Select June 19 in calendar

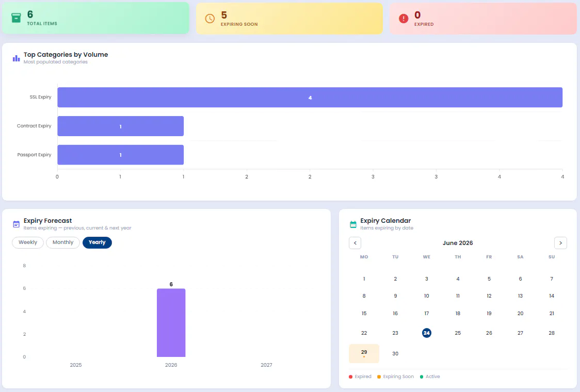(489, 313)
